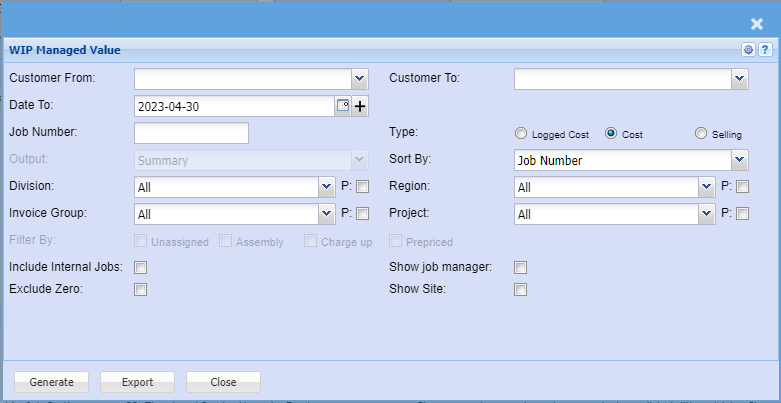Focus the Job Number input field

191,133
